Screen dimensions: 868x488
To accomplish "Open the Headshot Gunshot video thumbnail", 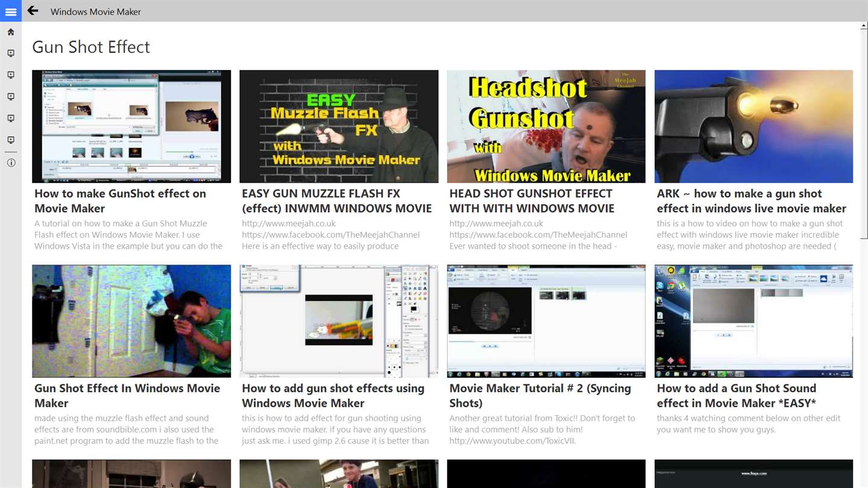I will 546,127.
